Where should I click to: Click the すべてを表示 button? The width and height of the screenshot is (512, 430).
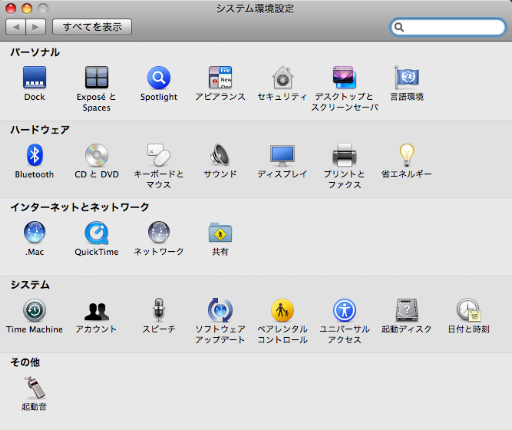[92, 27]
